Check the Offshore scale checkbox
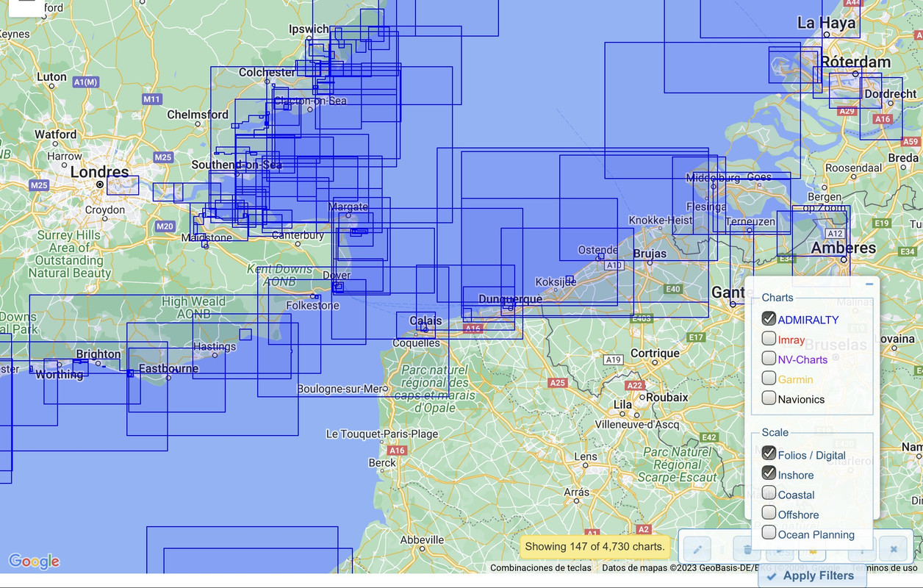Image resolution: width=923 pixels, height=588 pixels. pyautogui.click(x=769, y=514)
